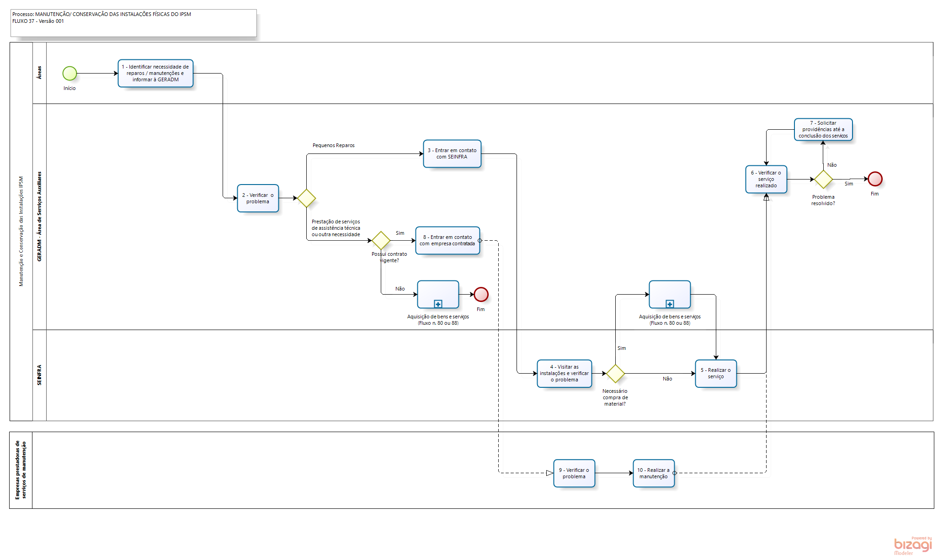Click the red Fim end event after Aquisição subprocess
Image resolution: width=943 pixels, height=560 pixels.
[x=481, y=295]
